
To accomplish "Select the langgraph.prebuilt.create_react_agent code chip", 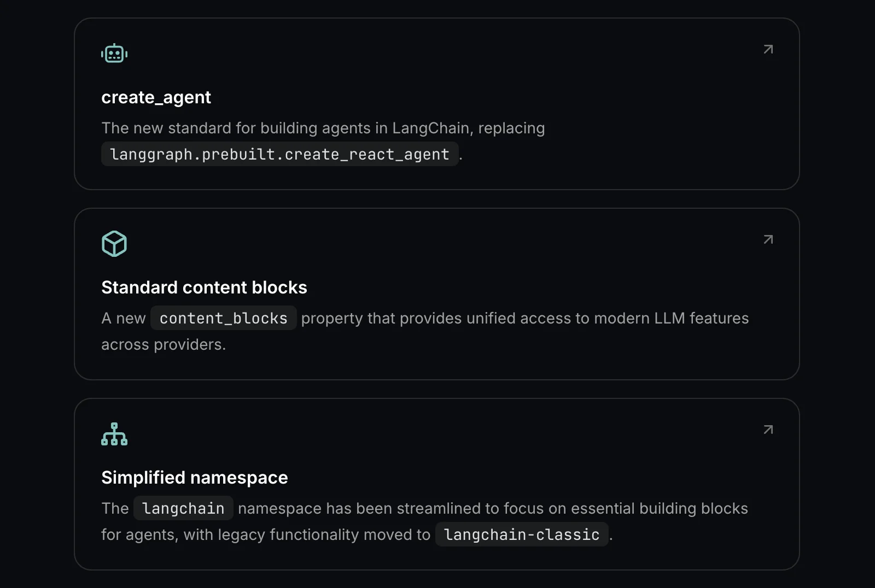I will point(279,154).
